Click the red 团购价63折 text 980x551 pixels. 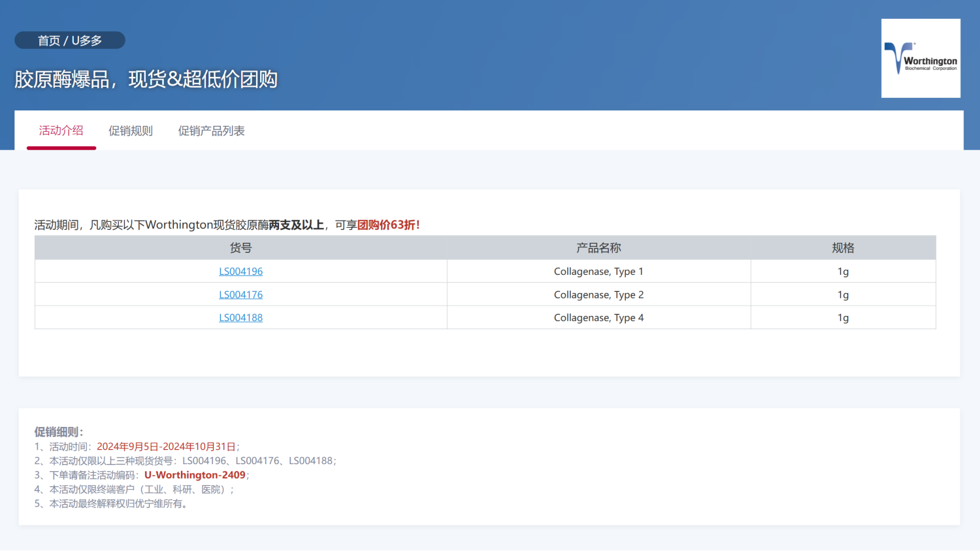tap(388, 225)
